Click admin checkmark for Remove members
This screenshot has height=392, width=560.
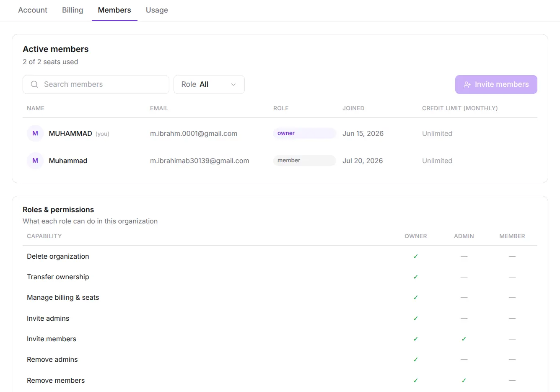pyautogui.click(x=464, y=380)
